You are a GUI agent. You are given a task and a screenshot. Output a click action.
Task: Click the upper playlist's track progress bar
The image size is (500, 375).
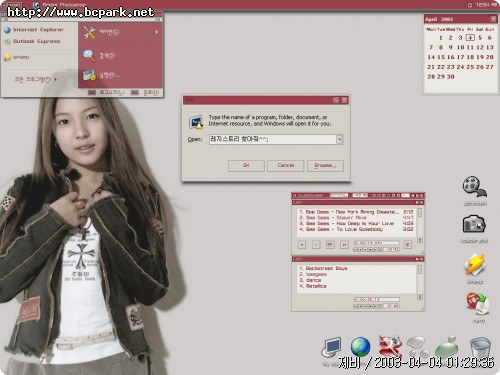pyautogui.click(x=377, y=243)
